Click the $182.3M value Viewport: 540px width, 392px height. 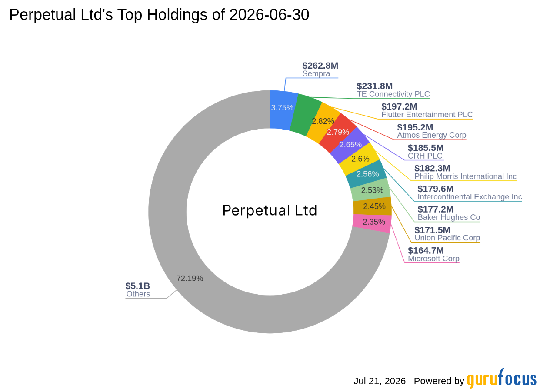(x=432, y=168)
